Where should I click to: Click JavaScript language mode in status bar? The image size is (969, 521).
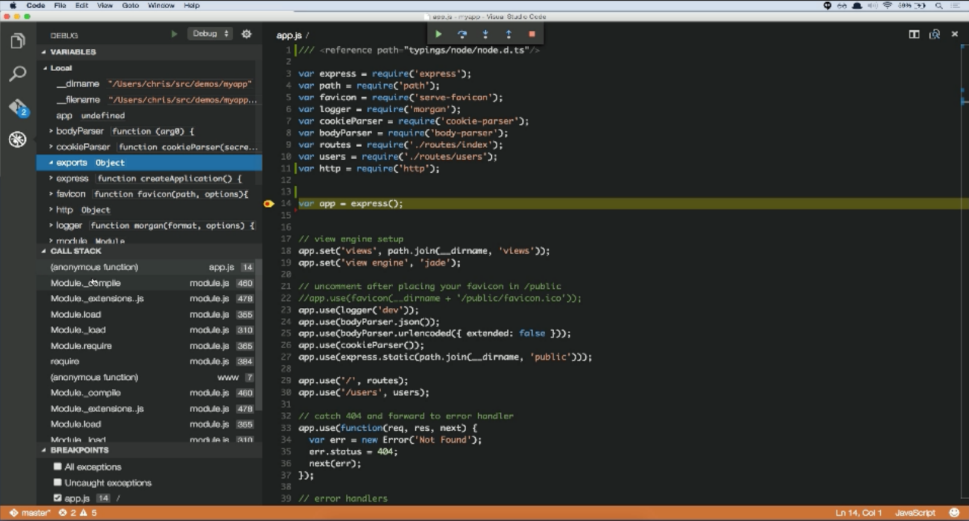tap(915, 513)
